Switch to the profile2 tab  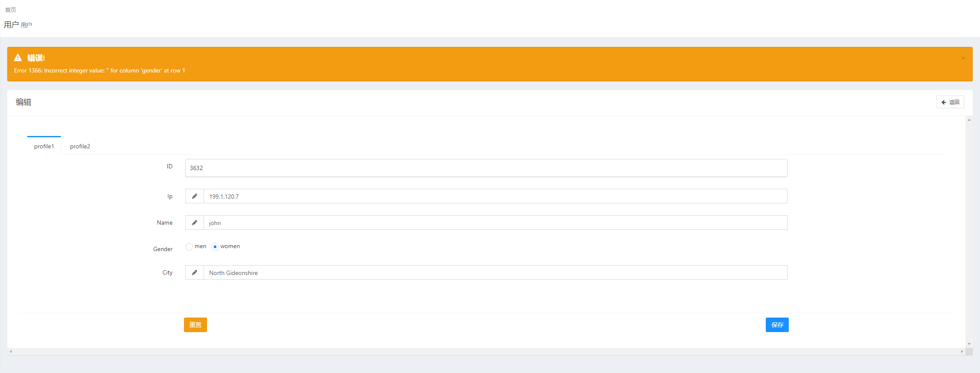pyautogui.click(x=80, y=146)
